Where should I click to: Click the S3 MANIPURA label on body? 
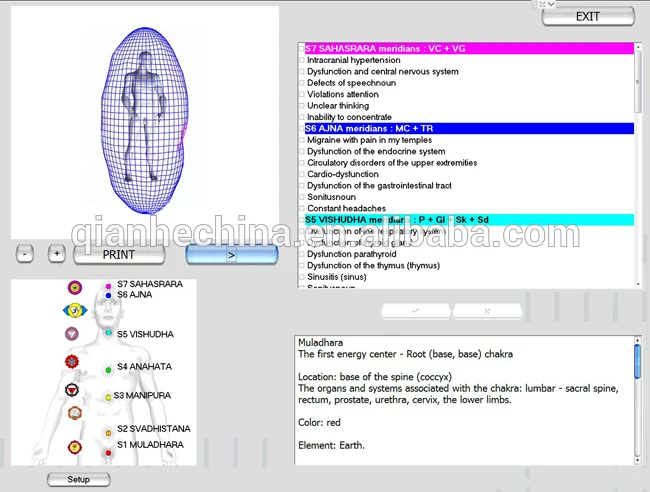pyautogui.click(x=142, y=395)
